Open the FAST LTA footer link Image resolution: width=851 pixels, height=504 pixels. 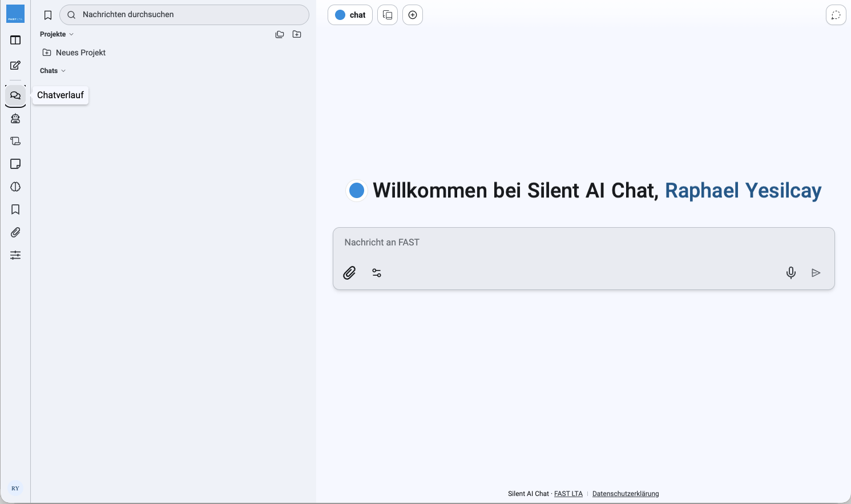pyautogui.click(x=568, y=494)
